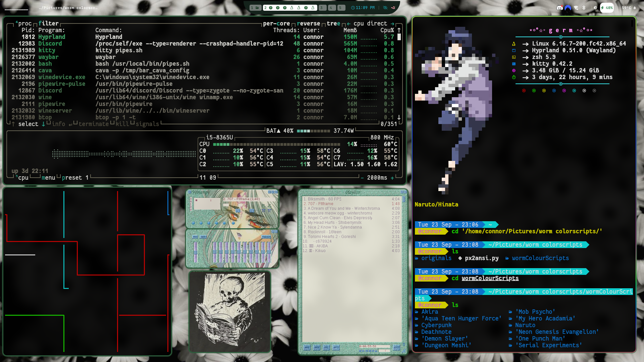644x362 pixels.
Task: Select track 'My Head Hurts - Strxberrymilk'
Action: (334, 223)
